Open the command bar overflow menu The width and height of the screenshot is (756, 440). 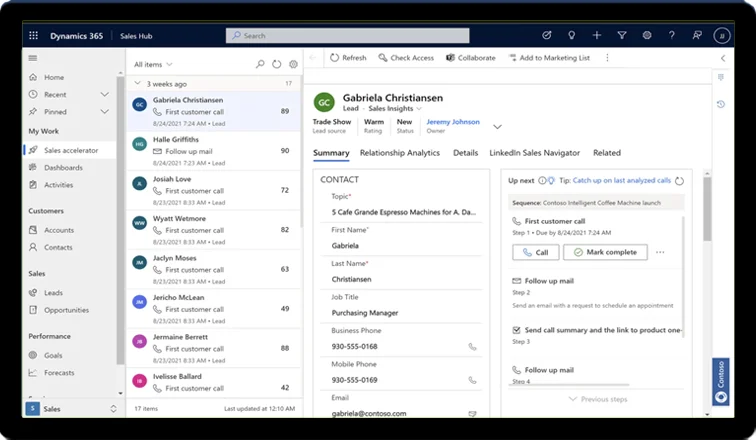[607, 58]
